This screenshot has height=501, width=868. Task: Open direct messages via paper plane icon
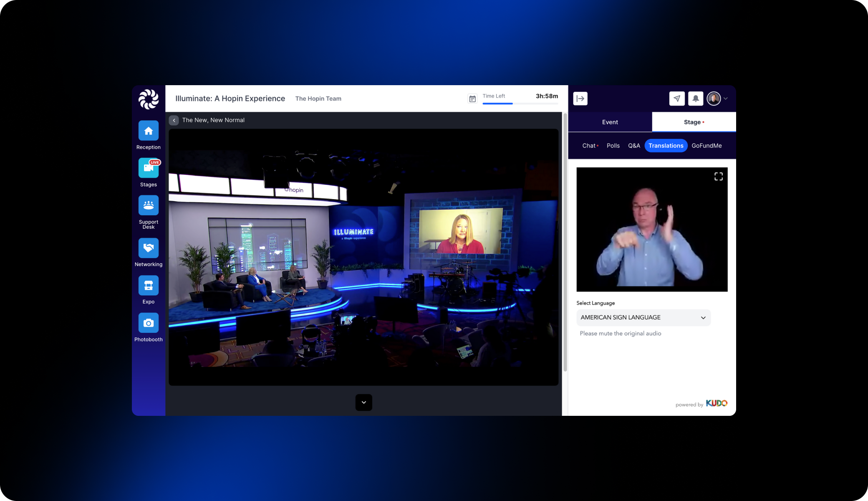click(x=677, y=99)
